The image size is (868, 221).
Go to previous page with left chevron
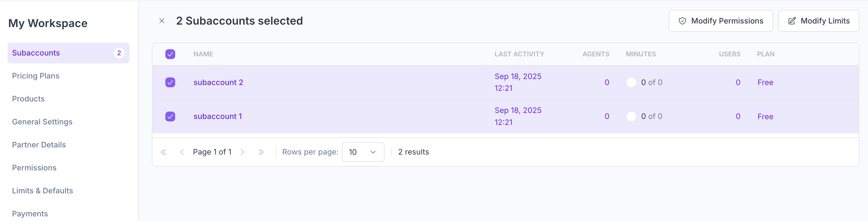[182, 152]
